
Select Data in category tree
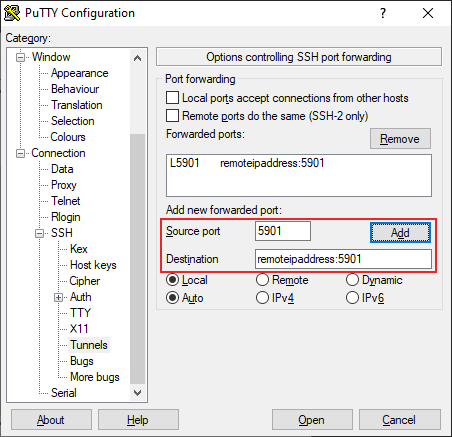tap(62, 169)
